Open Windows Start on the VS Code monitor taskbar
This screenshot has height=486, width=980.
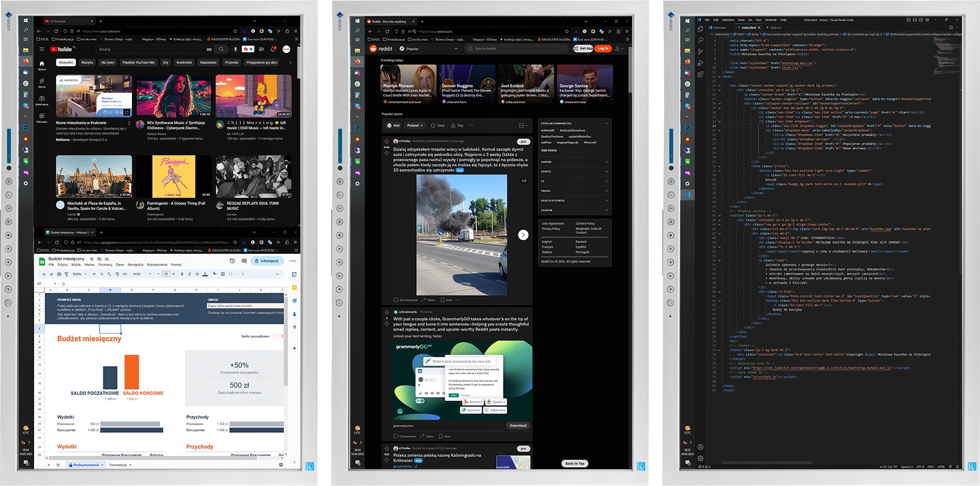coord(687,20)
